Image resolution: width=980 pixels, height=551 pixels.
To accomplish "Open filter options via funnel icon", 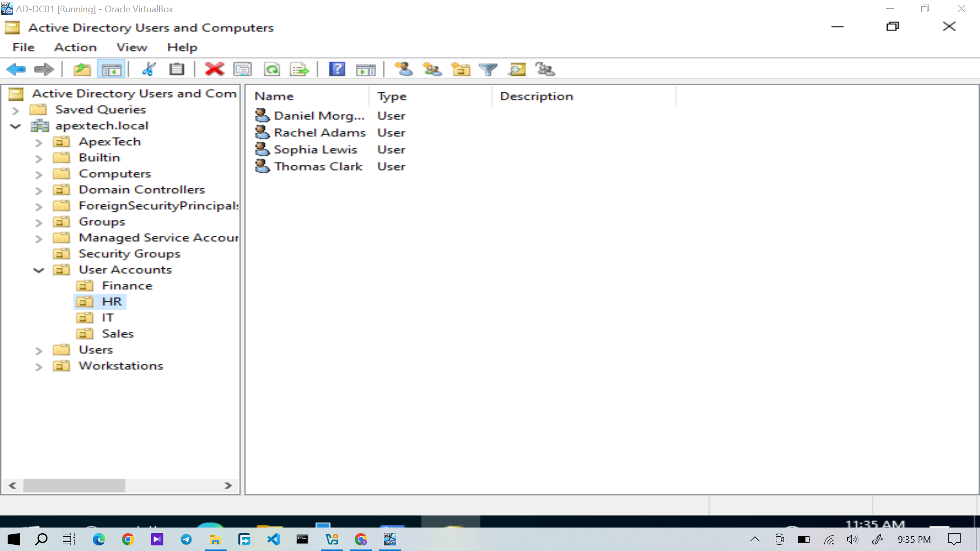I will pos(488,69).
